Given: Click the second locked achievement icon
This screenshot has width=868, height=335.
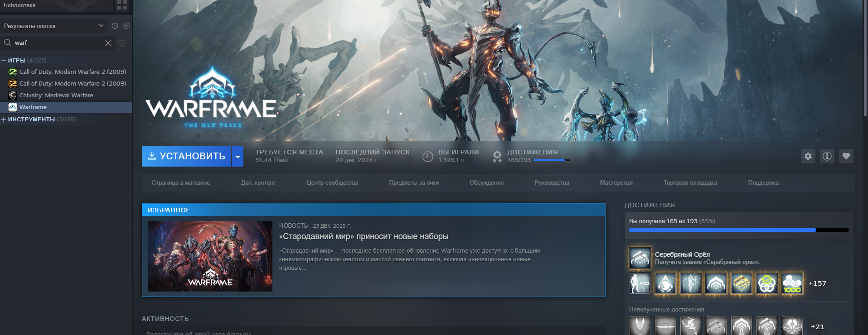Looking at the screenshot, I should [665, 326].
